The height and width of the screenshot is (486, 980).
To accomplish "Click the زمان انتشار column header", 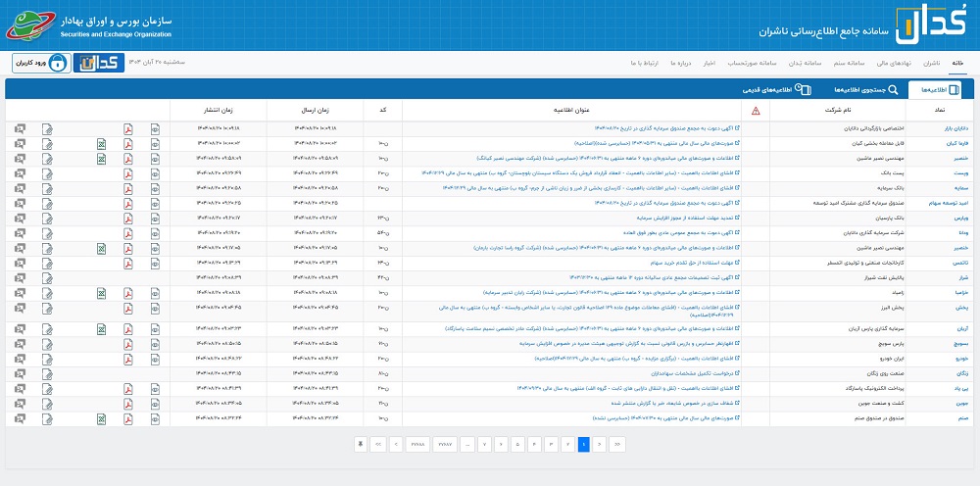I will tap(219, 111).
